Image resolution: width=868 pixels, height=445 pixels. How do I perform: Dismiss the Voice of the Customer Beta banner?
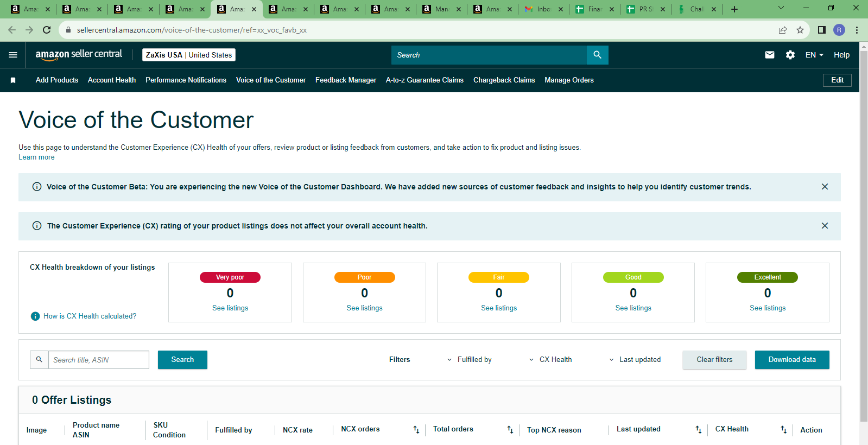click(x=825, y=187)
